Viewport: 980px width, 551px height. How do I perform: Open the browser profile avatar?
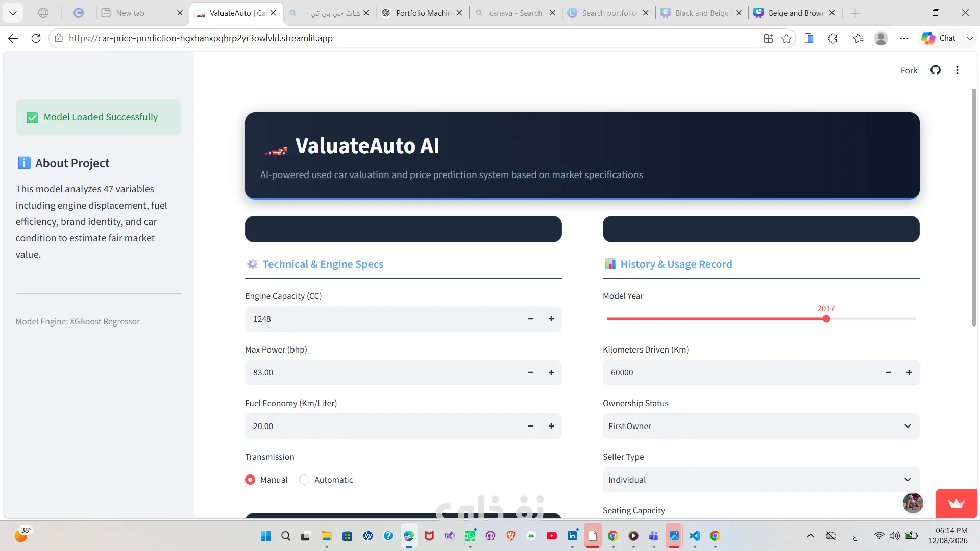(881, 38)
